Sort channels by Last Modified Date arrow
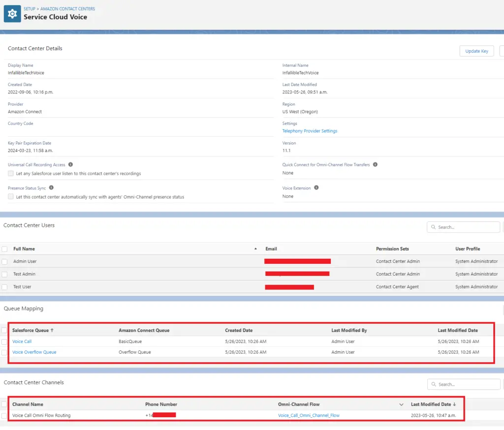This screenshot has width=504, height=430. pos(454,404)
